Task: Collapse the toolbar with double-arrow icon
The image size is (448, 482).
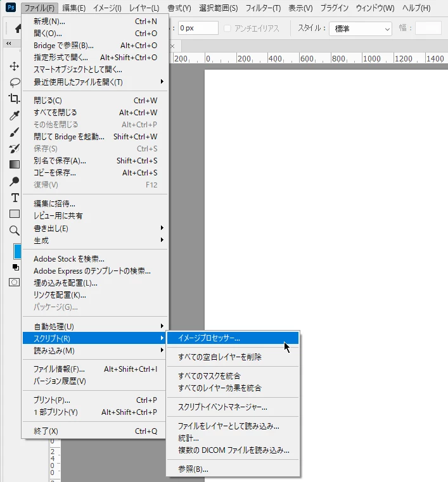Action: tap(9, 43)
